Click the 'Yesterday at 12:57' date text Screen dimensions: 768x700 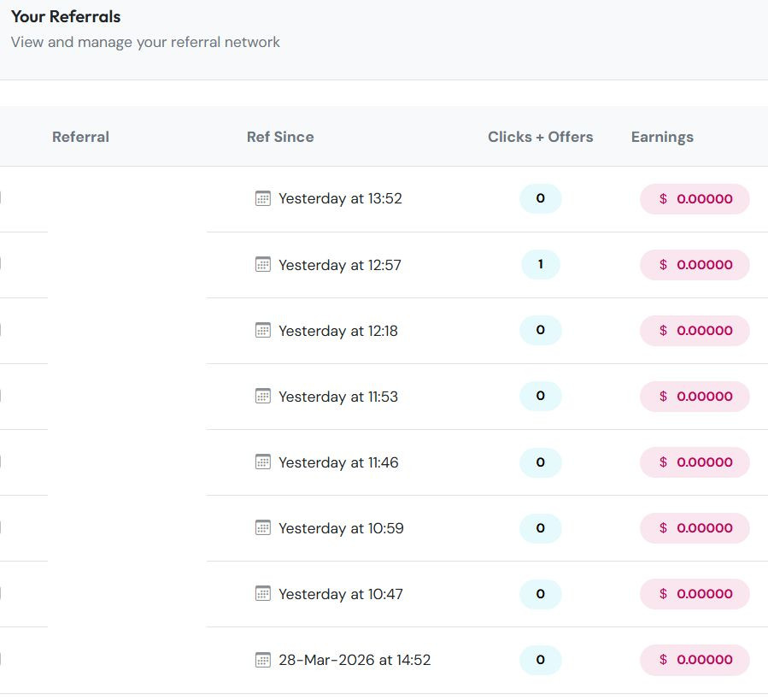point(340,265)
